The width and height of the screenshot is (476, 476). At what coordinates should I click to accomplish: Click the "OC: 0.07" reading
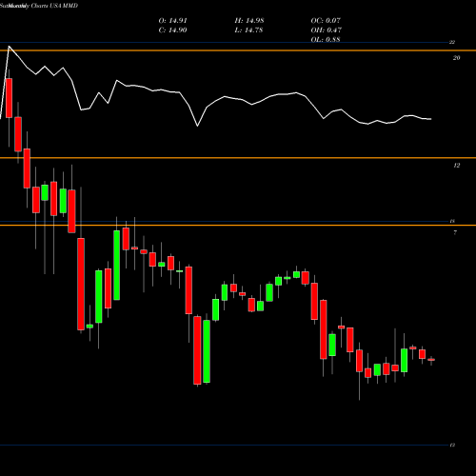pos(326,21)
